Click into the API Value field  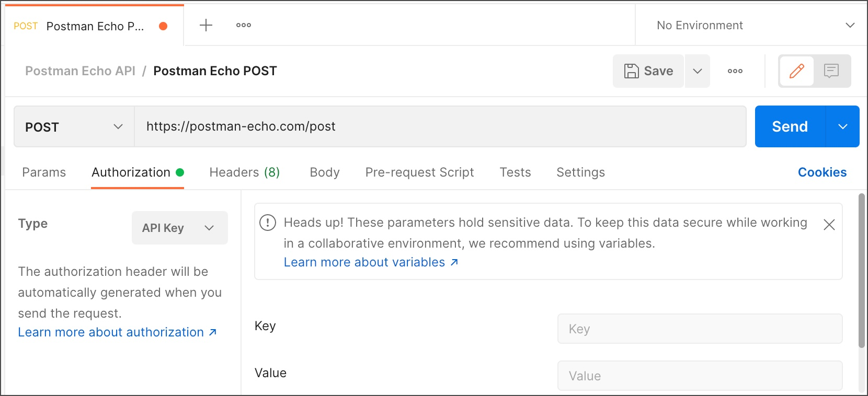click(x=700, y=376)
